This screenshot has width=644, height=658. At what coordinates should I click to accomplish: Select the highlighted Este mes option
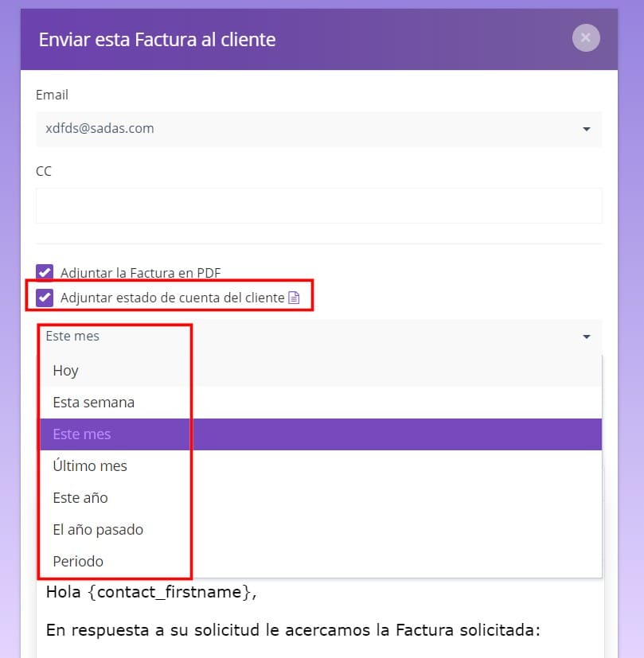point(321,434)
